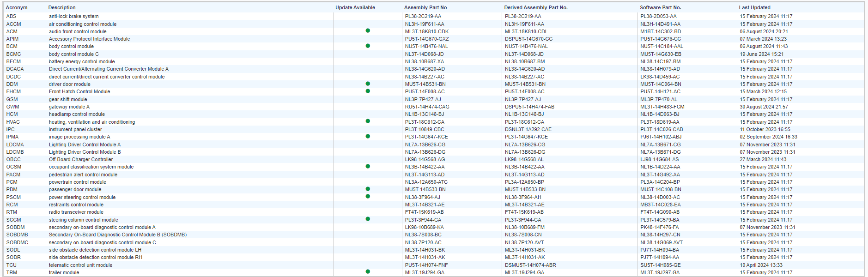Select the HVAC update available dot

click(368, 121)
